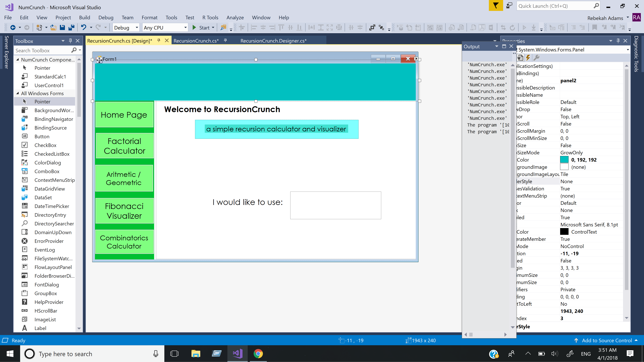Click the Factorial Calculator button on form
Image resolution: width=644 pixels, height=362 pixels.
[124, 146]
